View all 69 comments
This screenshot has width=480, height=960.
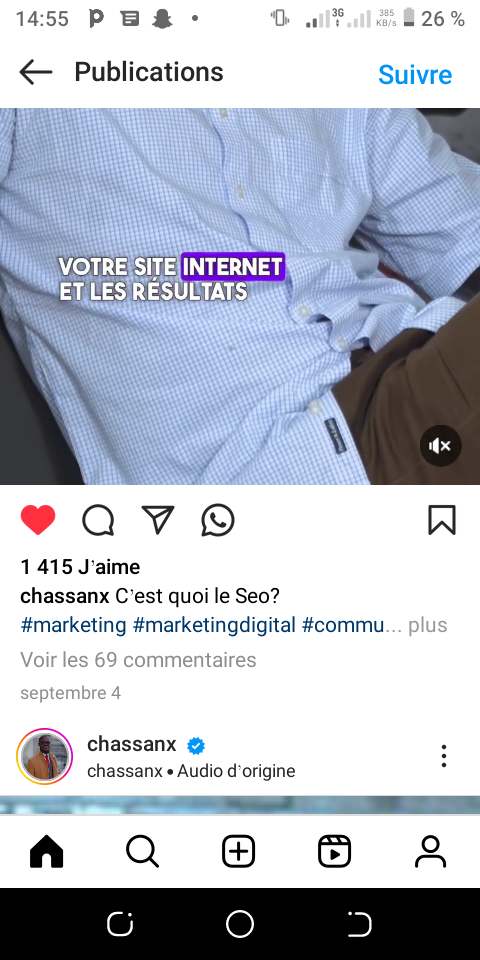tap(138, 659)
